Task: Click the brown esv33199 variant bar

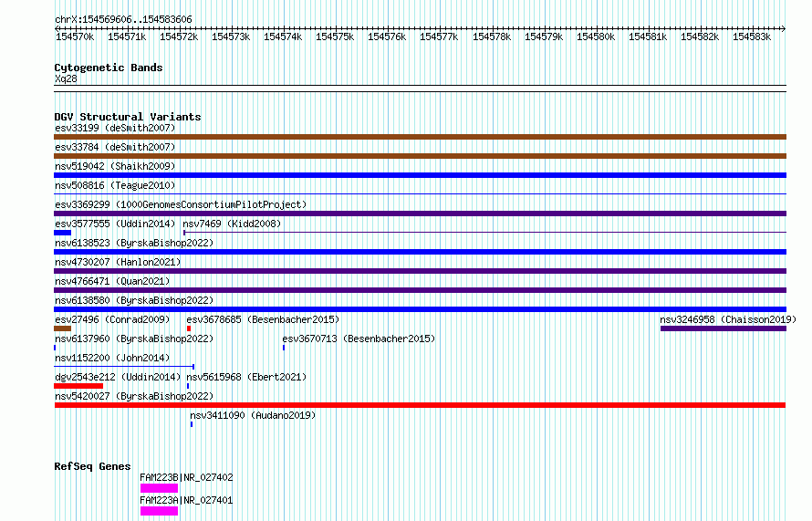Action: coord(420,137)
